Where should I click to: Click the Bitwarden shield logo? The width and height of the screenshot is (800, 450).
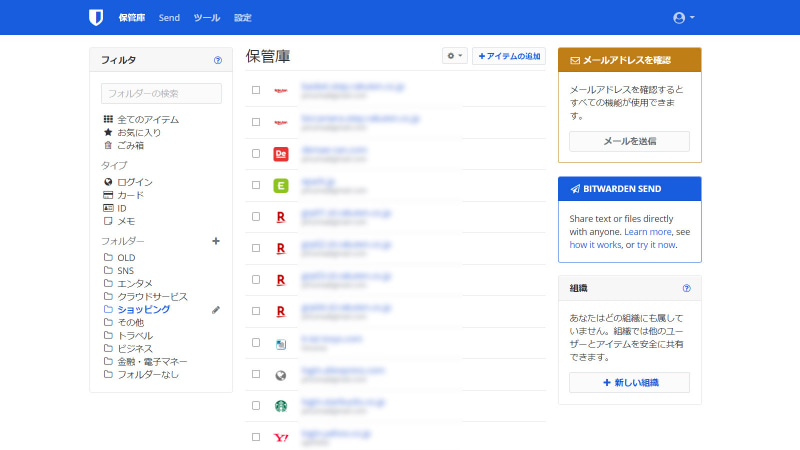pos(96,17)
